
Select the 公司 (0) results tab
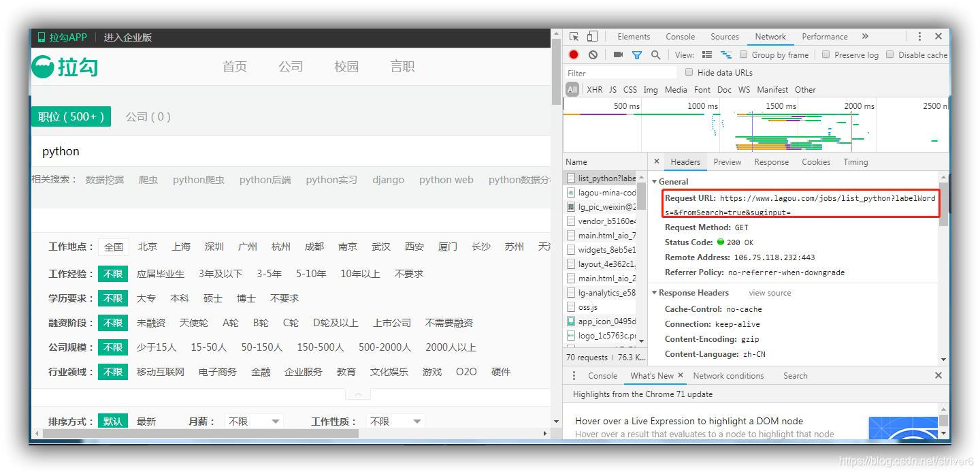148,116
